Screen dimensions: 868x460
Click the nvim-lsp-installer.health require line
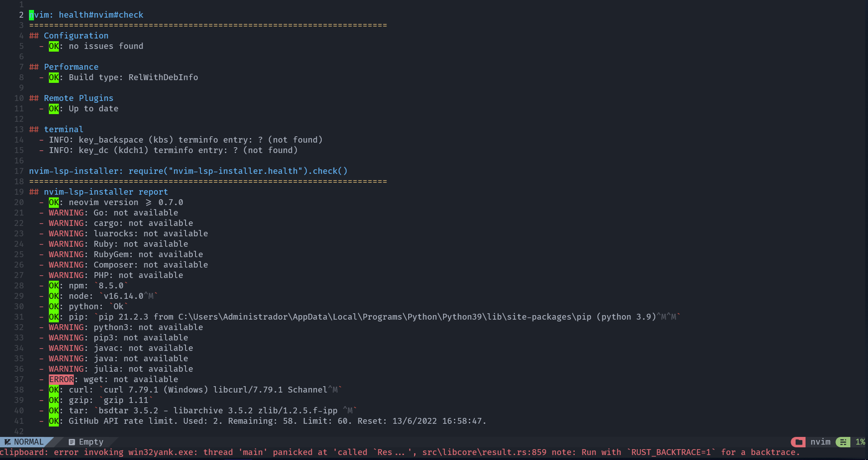click(188, 171)
